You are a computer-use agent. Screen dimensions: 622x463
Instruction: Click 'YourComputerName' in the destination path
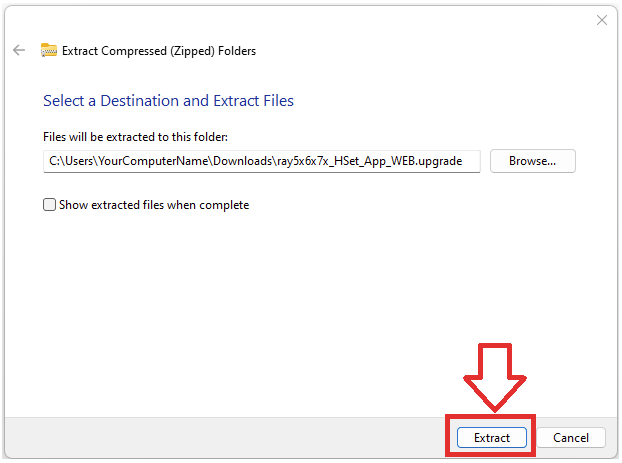(150, 161)
